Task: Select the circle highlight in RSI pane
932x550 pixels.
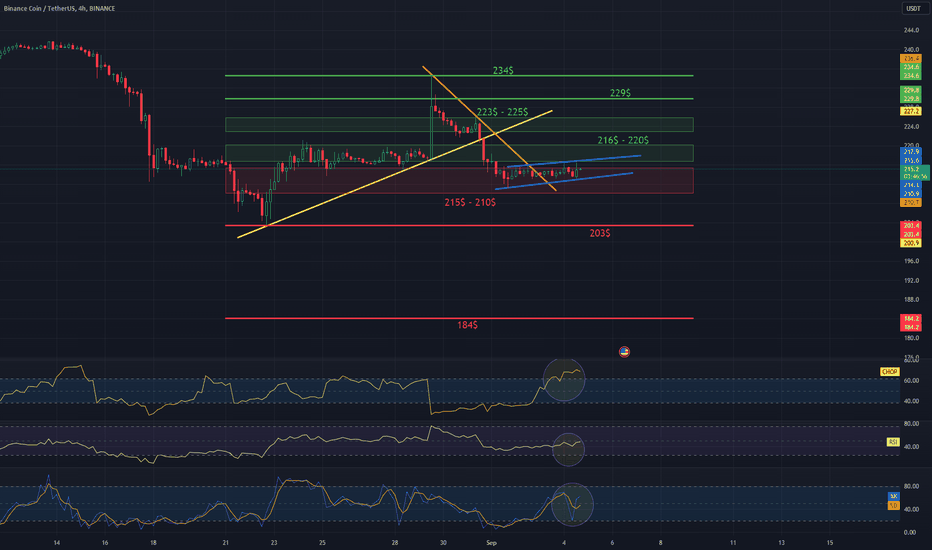Action: coord(568,449)
